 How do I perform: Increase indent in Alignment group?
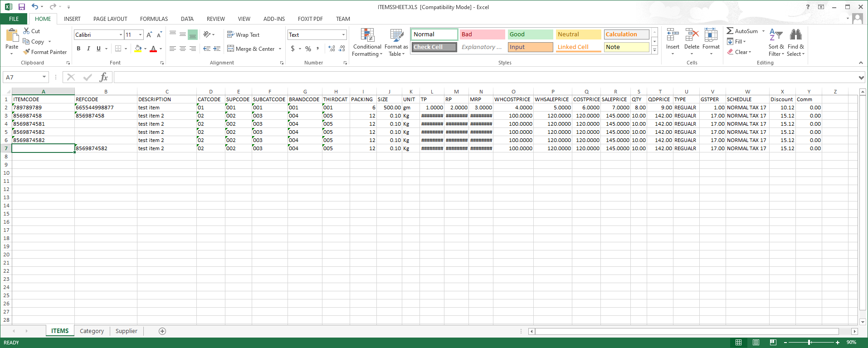217,49
